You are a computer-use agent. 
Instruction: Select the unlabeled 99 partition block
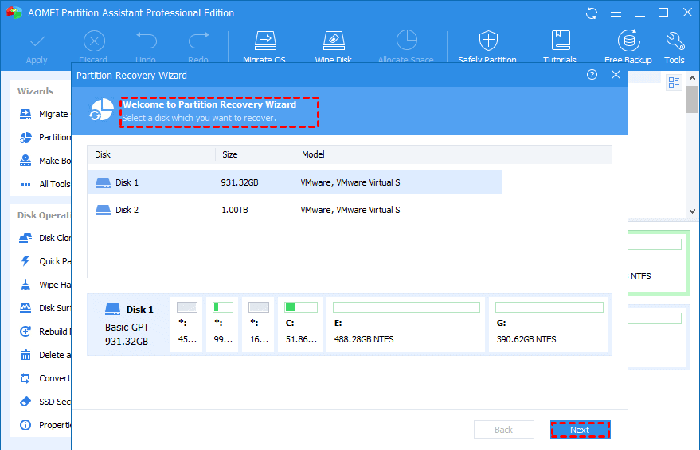pos(222,325)
